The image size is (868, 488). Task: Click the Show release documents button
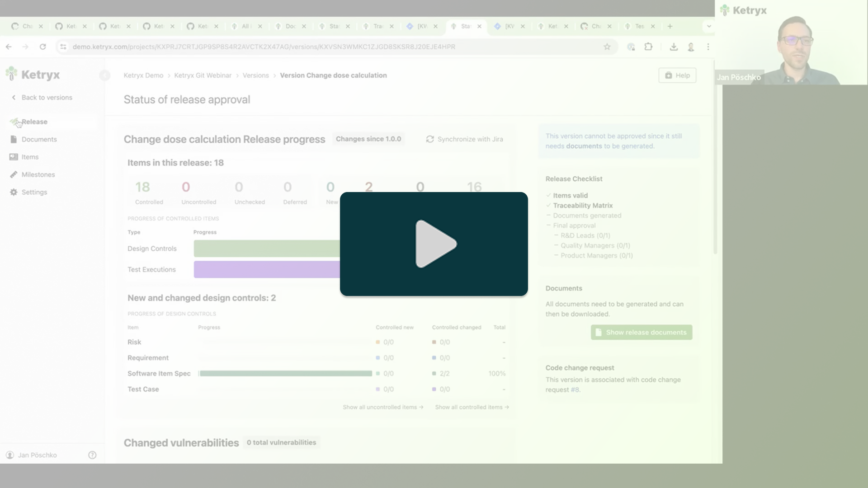[642, 332]
